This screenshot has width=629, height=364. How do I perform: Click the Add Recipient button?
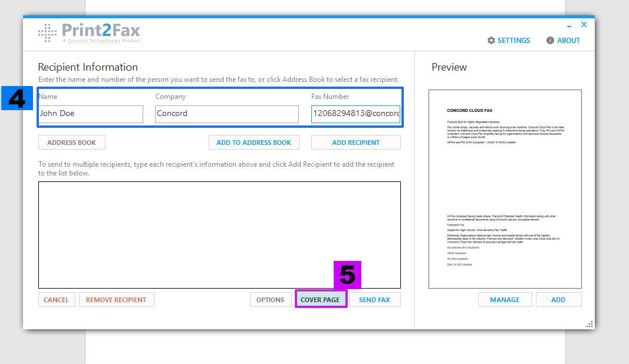click(x=355, y=143)
